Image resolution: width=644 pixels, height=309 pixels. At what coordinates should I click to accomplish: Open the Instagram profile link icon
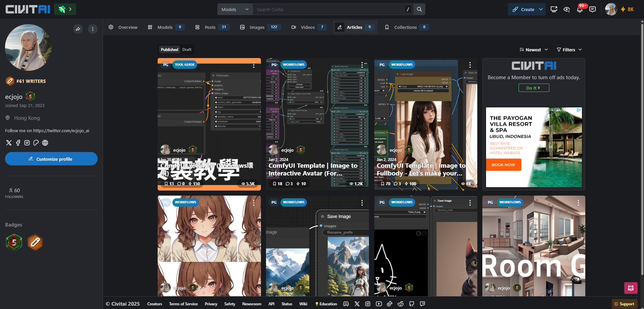(27, 143)
